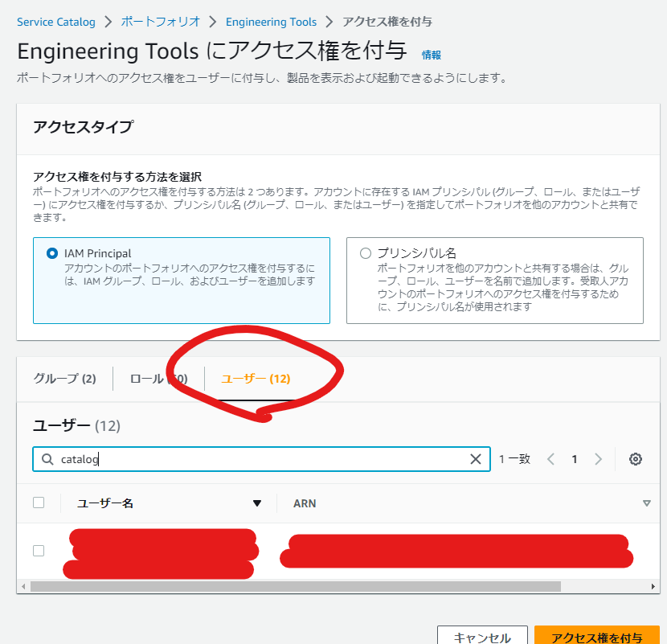The image size is (667, 644).
Task: Select page number 1
Action: coord(575,459)
